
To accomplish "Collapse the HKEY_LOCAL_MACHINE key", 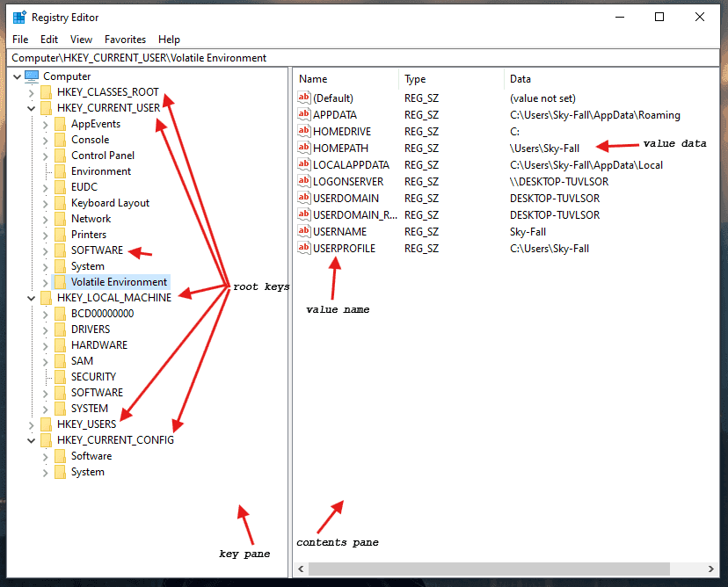I will [x=31, y=299].
